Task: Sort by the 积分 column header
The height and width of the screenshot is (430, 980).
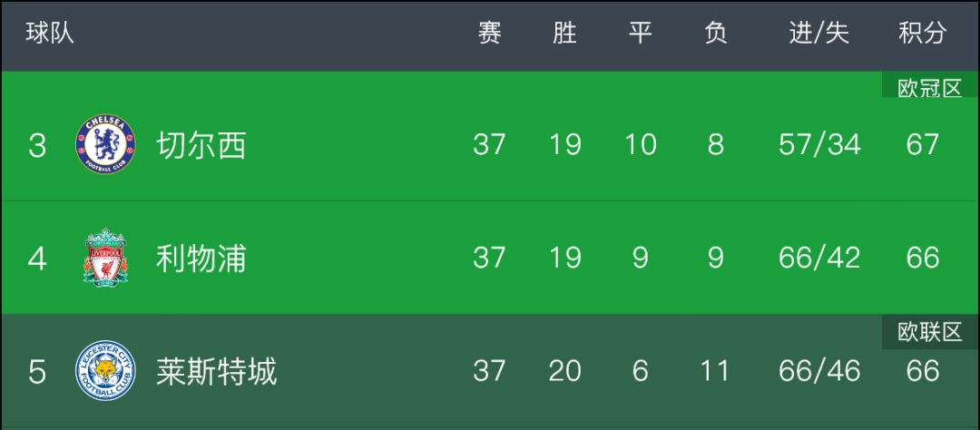Action: [x=923, y=34]
